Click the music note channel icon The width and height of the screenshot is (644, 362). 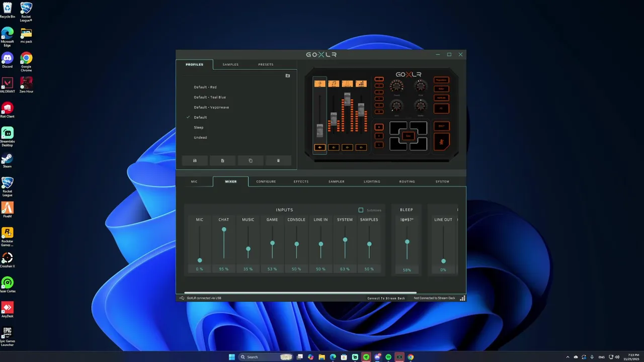(334, 83)
